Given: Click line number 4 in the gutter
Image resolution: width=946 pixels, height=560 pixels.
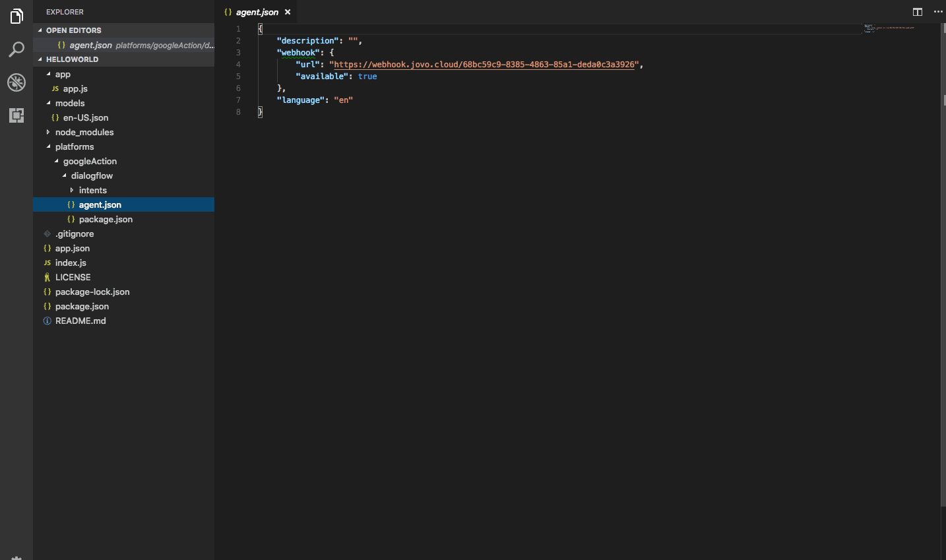Looking at the screenshot, I should tap(238, 65).
